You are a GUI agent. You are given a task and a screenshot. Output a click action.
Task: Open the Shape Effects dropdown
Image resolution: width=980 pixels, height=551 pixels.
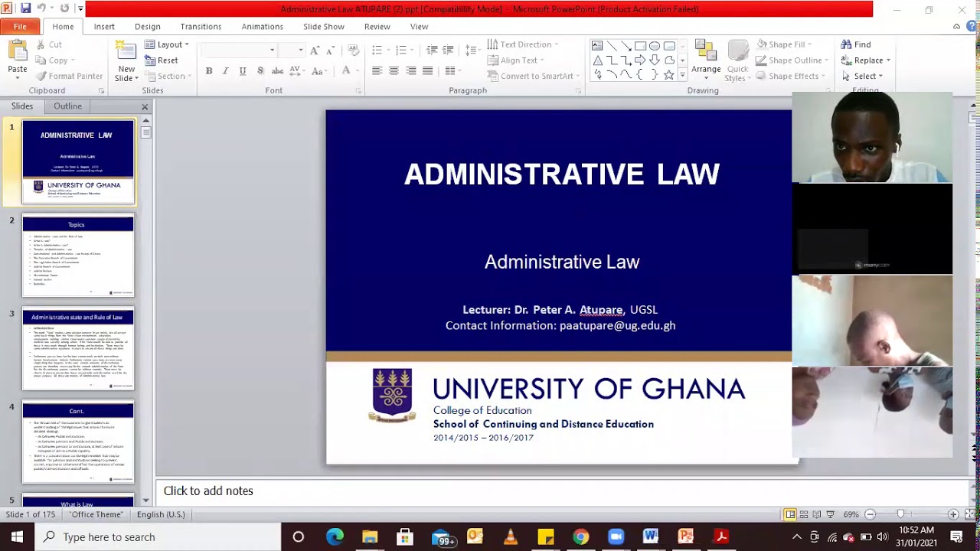pyautogui.click(x=791, y=76)
